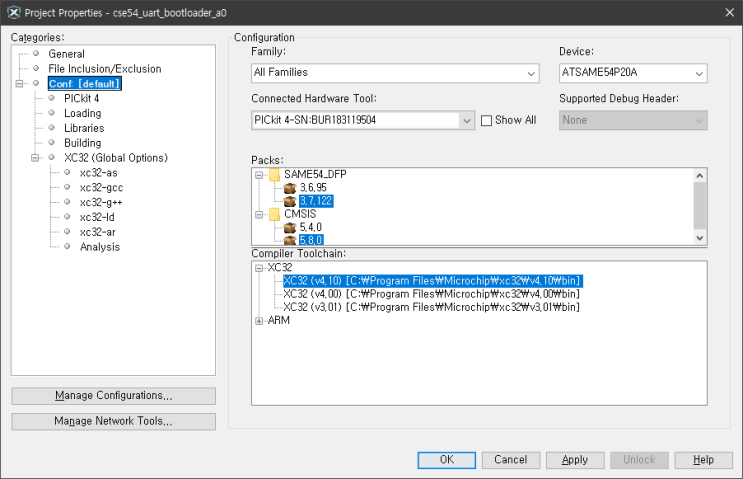Select xc32-gcc in Categories tree

(x=101, y=187)
